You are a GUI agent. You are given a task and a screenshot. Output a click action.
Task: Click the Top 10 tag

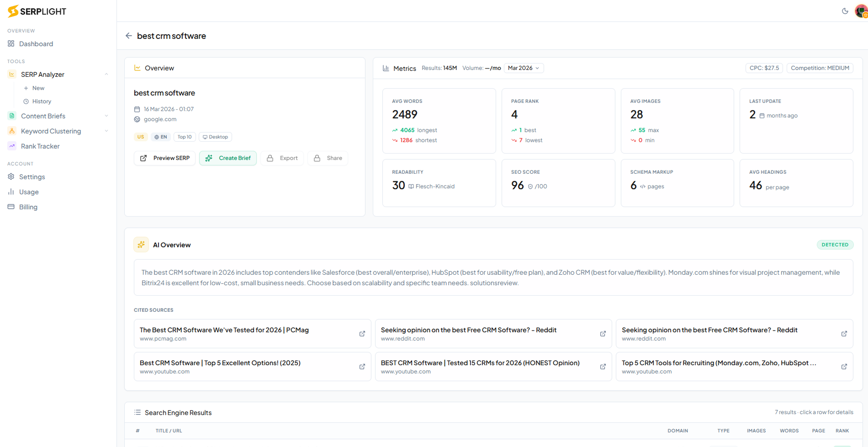pos(185,137)
